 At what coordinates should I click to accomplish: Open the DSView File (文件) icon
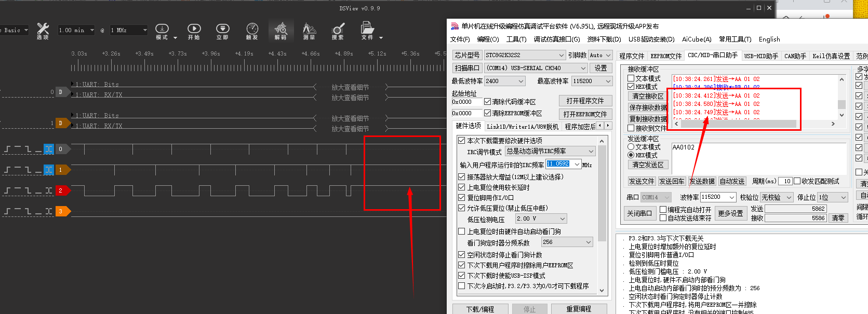367,31
